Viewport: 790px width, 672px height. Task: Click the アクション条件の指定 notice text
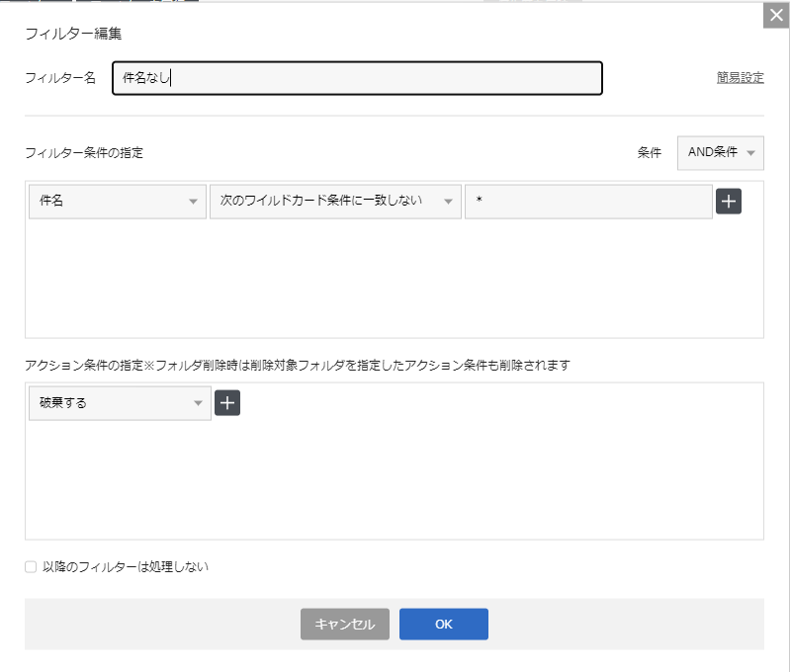point(297,365)
